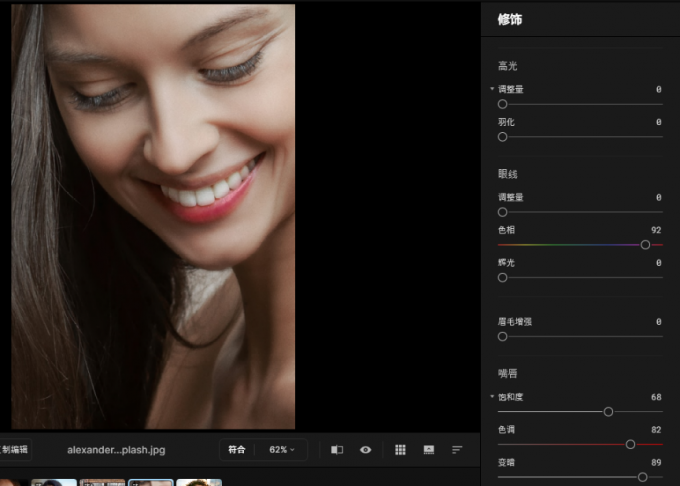Collapse the triangle beside 嘴唇 饱和度
The image size is (680, 486).
pos(492,397)
